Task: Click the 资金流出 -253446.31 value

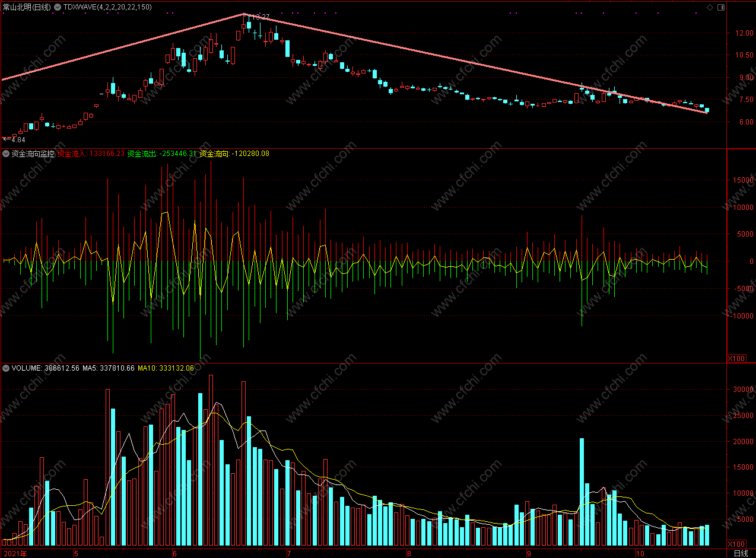Action: pyautogui.click(x=162, y=154)
